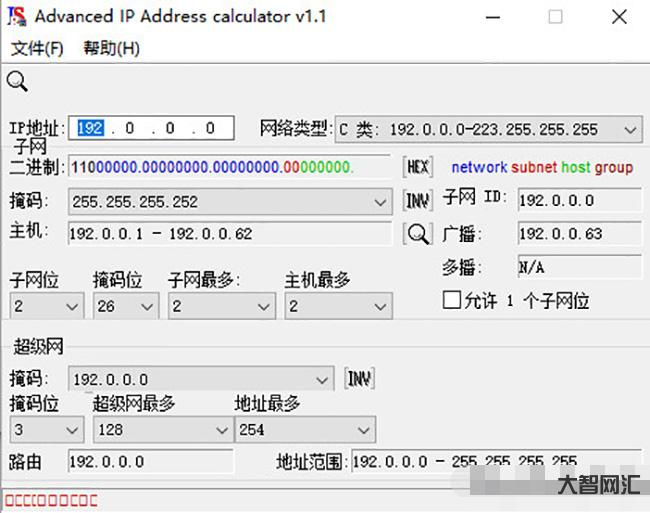Viewport: 650px width, 513px height.
Task: Click the magnifier search icon in toolbar
Action: (17, 82)
